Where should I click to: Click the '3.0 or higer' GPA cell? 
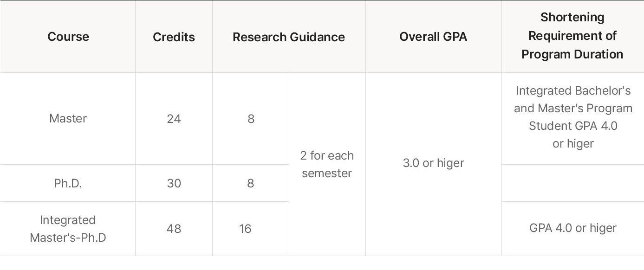coord(433,163)
